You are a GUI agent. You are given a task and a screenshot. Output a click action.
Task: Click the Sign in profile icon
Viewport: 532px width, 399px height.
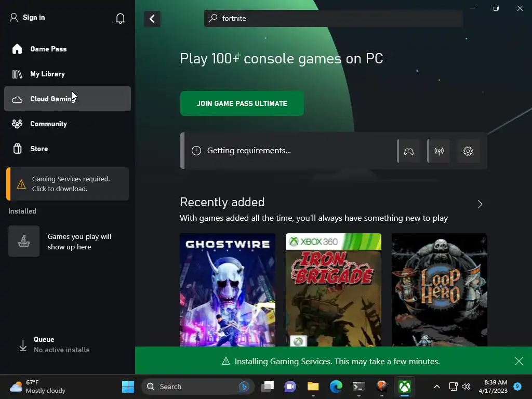[14, 17]
